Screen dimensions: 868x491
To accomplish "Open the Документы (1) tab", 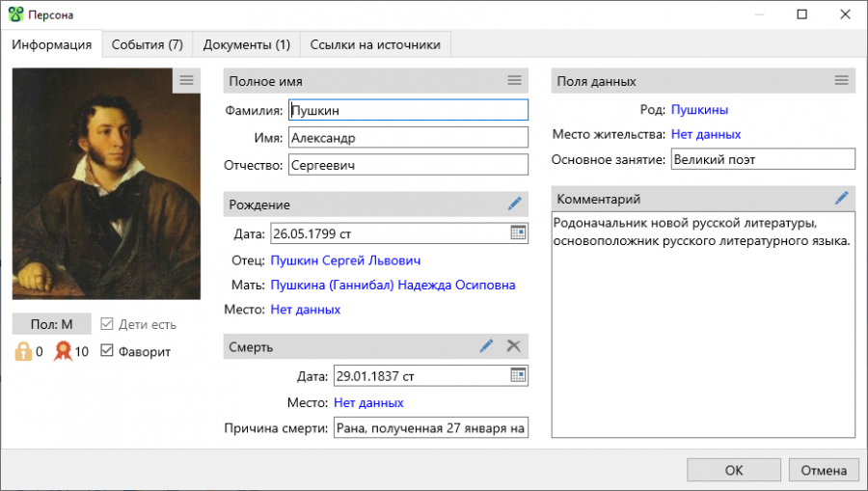I will click(x=246, y=44).
